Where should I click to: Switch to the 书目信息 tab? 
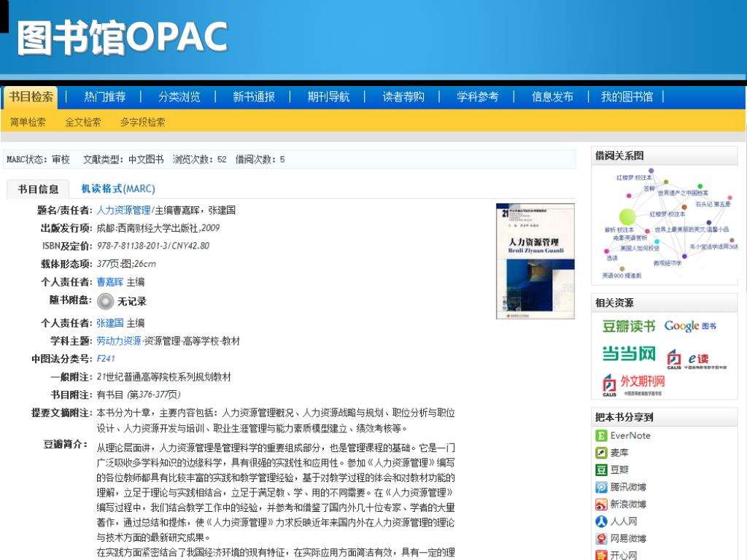tap(38, 189)
